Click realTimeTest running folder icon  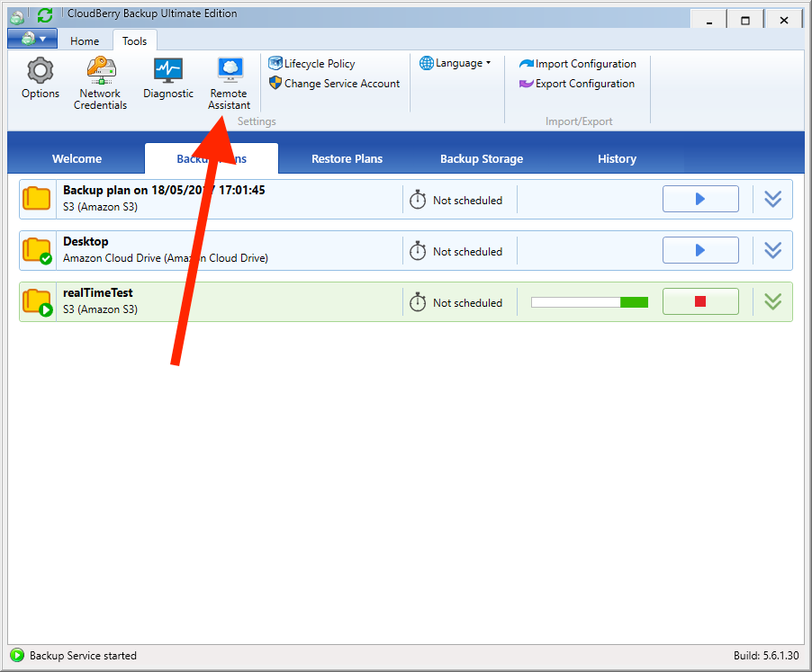(x=37, y=302)
